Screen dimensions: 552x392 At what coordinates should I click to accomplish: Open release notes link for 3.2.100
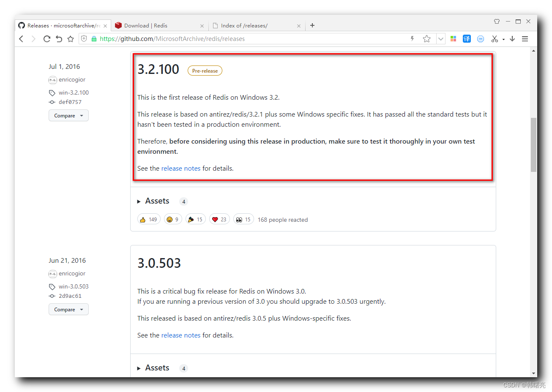[181, 168]
